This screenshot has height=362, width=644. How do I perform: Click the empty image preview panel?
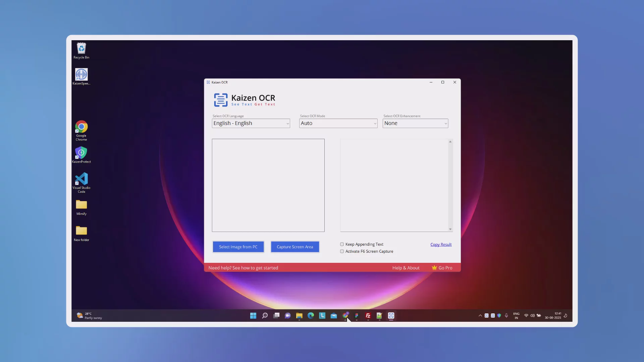[268, 185]
